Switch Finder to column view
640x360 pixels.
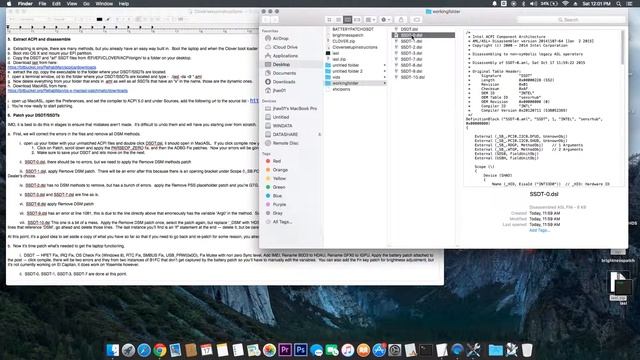point(347,20)
